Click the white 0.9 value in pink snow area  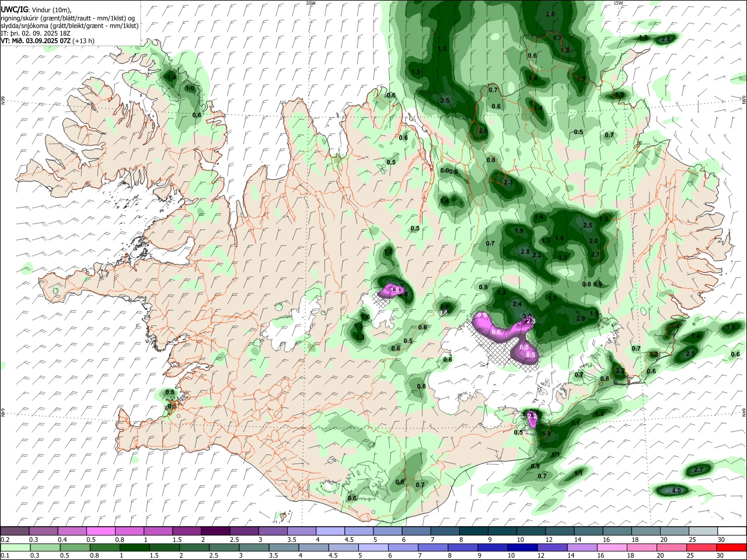(482, 316)
